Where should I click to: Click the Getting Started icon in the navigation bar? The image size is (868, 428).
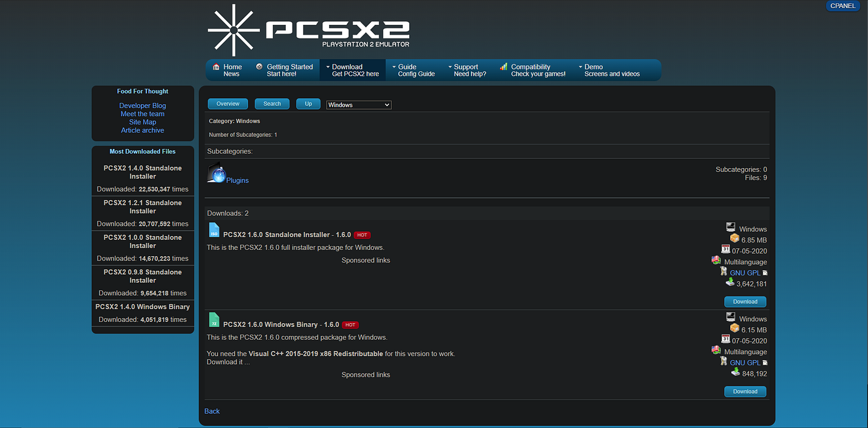[x=259, y=66]
